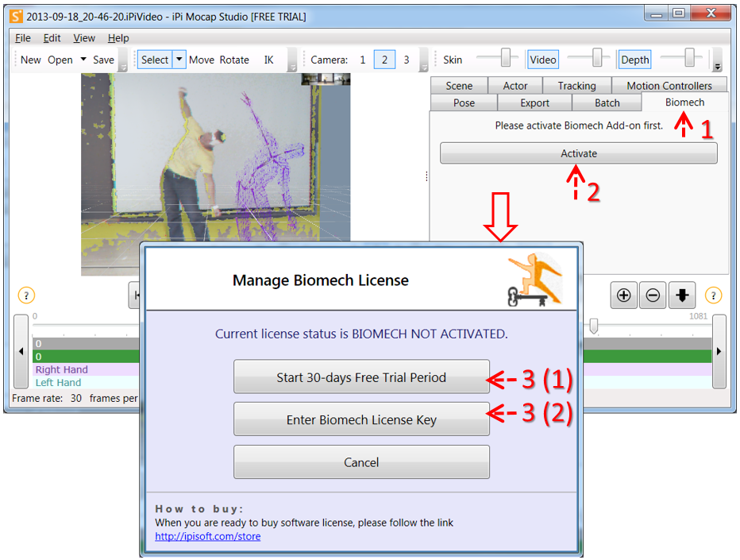Switch to Camera 3 view
Image resolution: width=740 pixels, height=560 pixels.
(407, 60)
